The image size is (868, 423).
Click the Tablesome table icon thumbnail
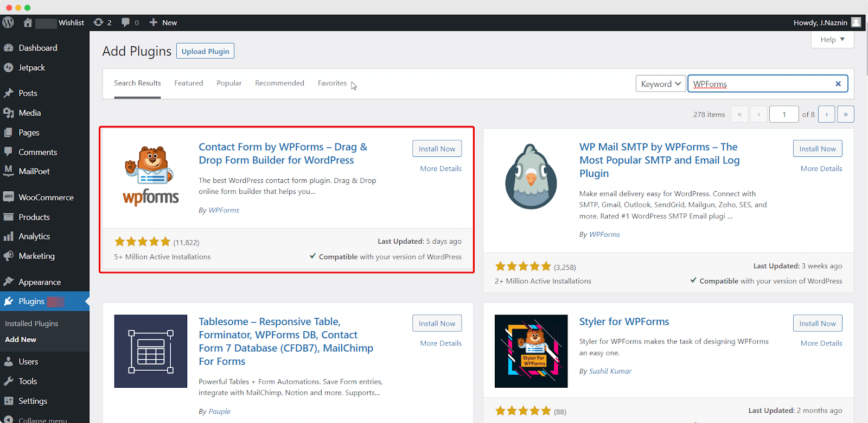(151, 351)
